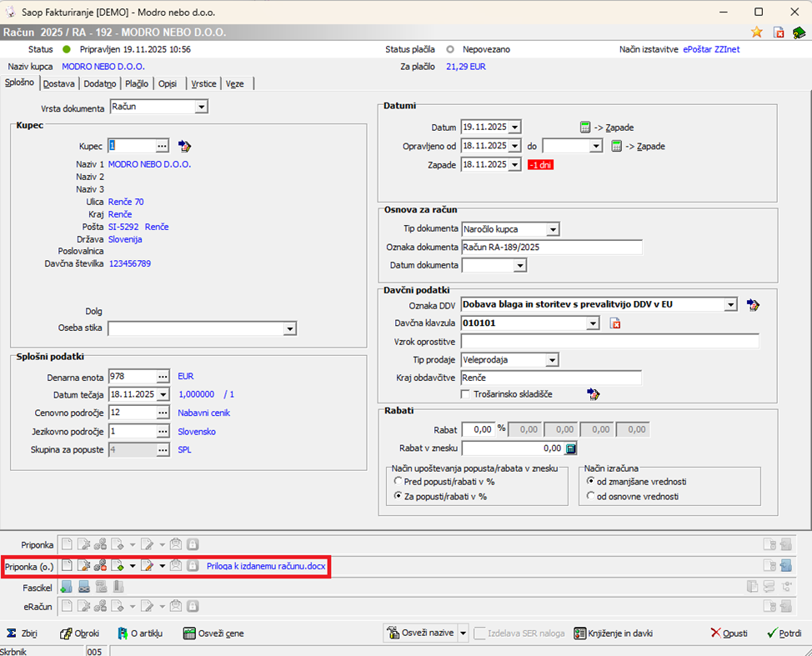Choose od osnovne vrednosti calculation mode
This screenshot has height=656, width=812.
click(590, 495)
